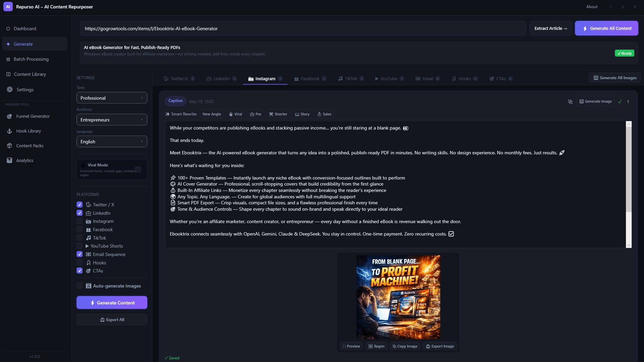Click Export All button

pos(112,320)
